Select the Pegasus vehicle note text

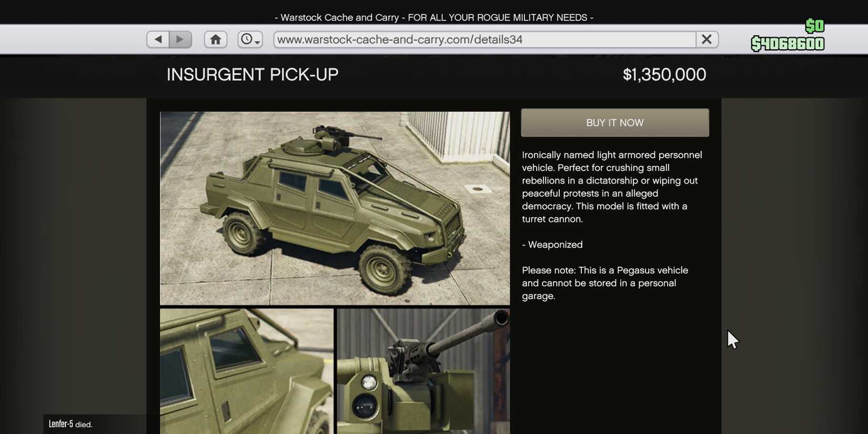[605, 283]
